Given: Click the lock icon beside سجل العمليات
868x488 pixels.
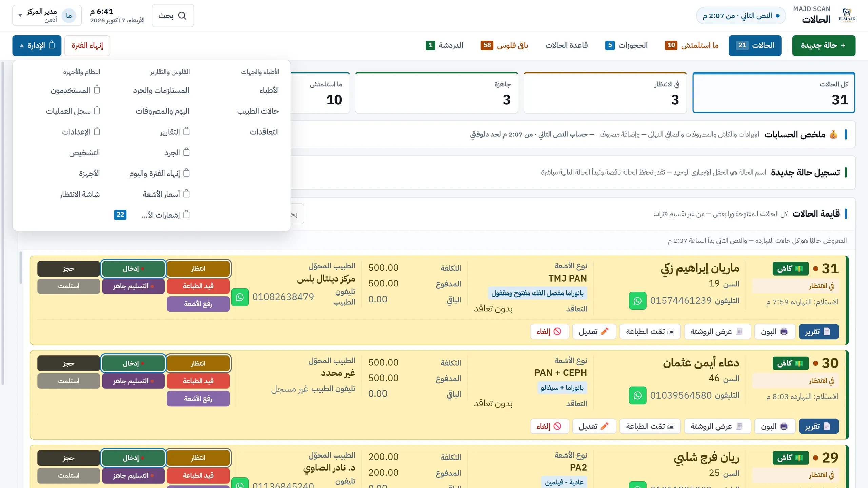Looking at the screenshot, I should [97, 110].
